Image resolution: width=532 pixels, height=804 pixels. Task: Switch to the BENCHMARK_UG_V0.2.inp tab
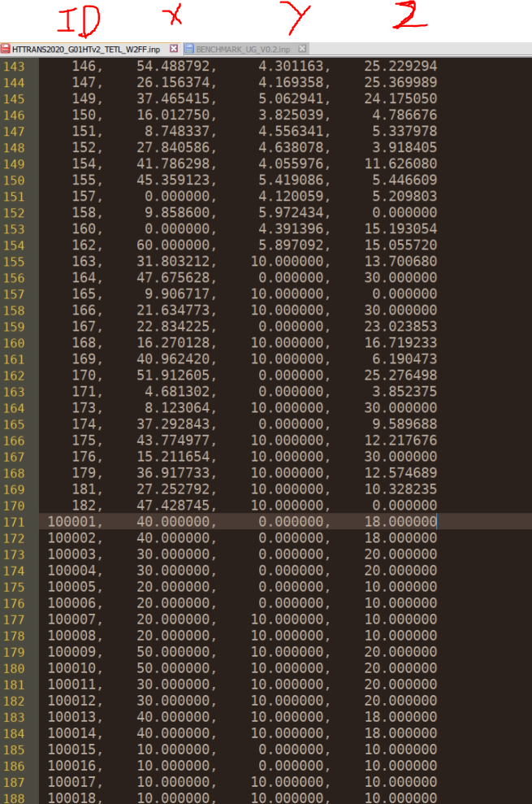(x=243, y=50)
